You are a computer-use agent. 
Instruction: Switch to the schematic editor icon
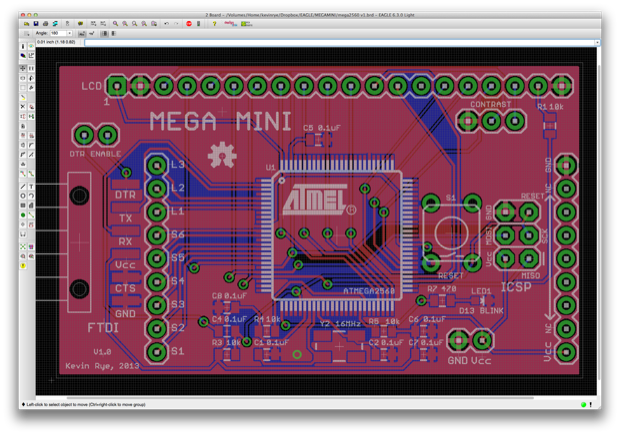point(68,24)
